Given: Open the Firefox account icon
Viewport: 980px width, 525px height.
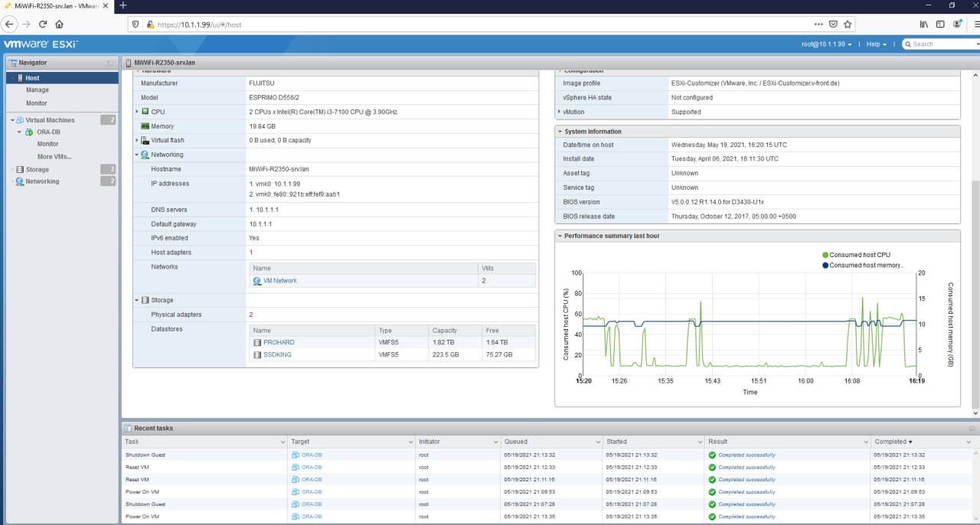Looking at the screenshot, I should pos(958,24).
